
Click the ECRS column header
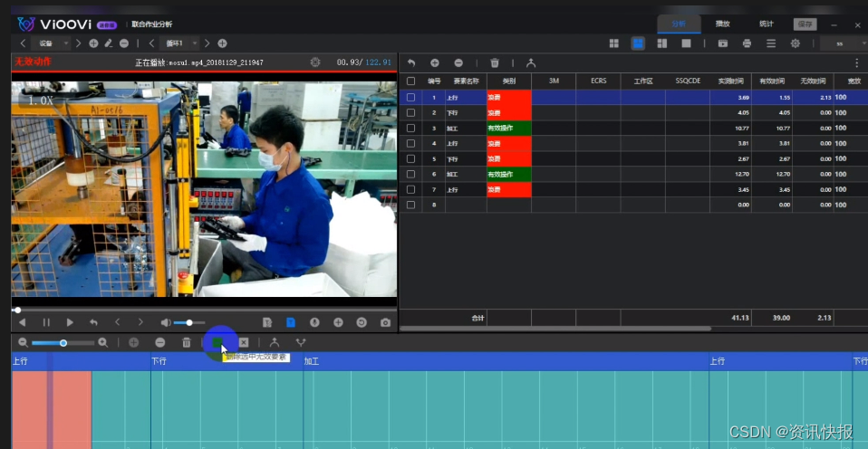click(x=598, y=81)
